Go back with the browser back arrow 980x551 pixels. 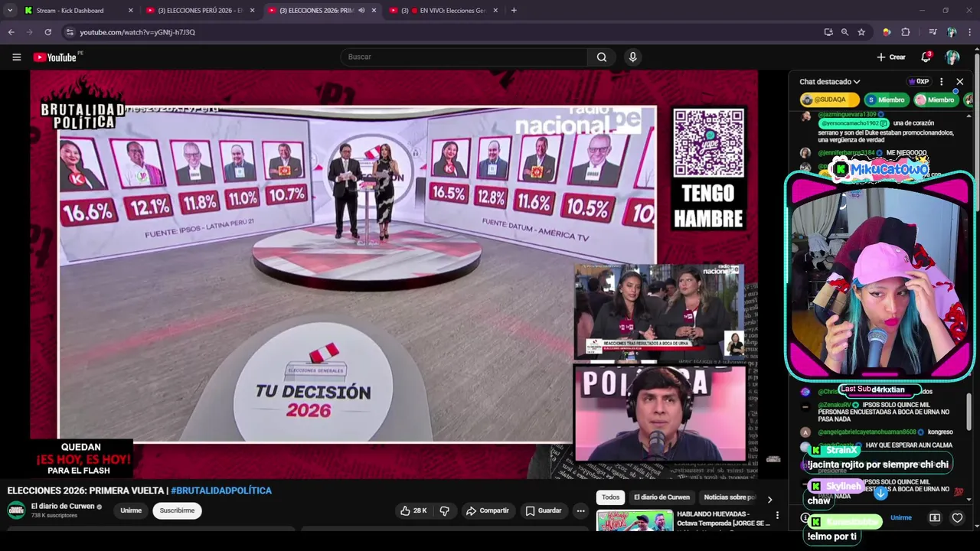pos(11,32)
